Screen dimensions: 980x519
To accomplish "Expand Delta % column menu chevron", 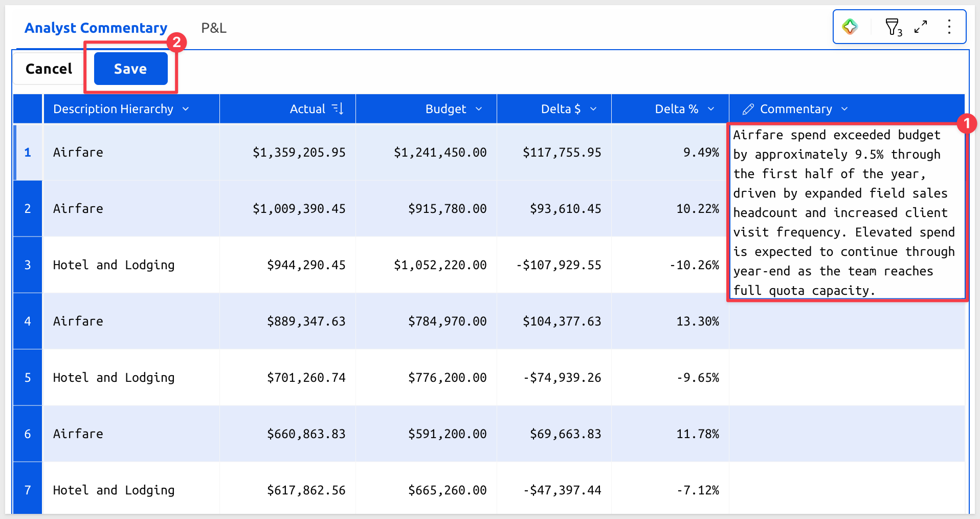I will pos(711,109).
